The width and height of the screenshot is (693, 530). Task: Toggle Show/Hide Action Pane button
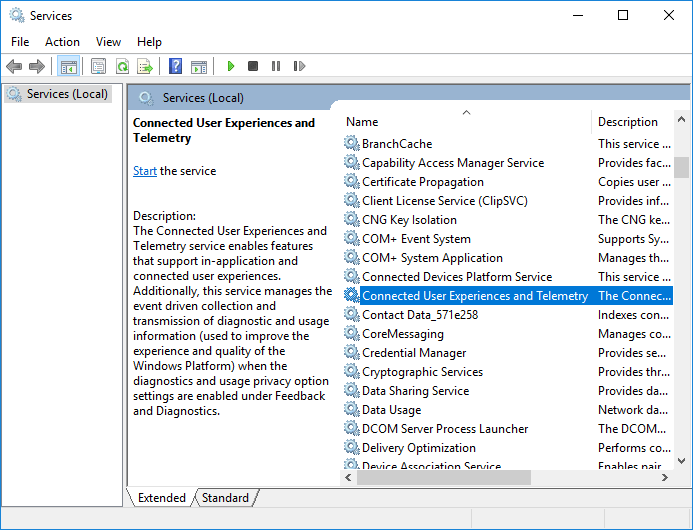coord(199,66)
